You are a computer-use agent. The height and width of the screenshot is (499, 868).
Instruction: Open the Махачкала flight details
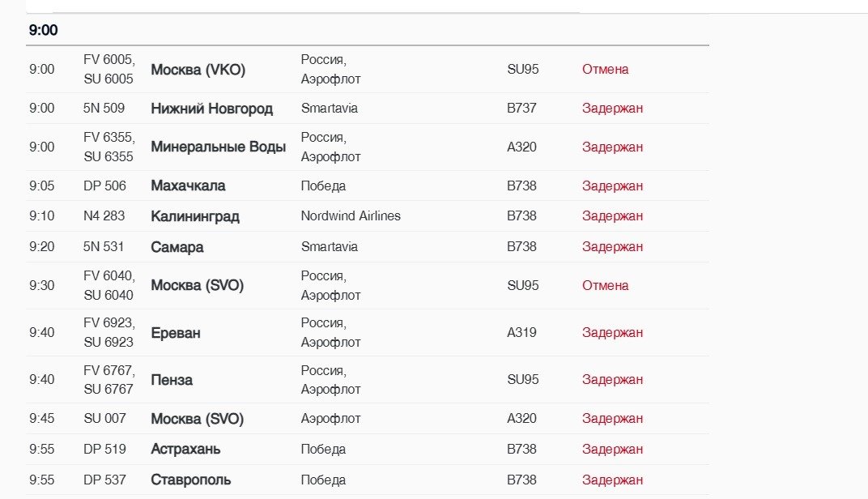(188, 186)
